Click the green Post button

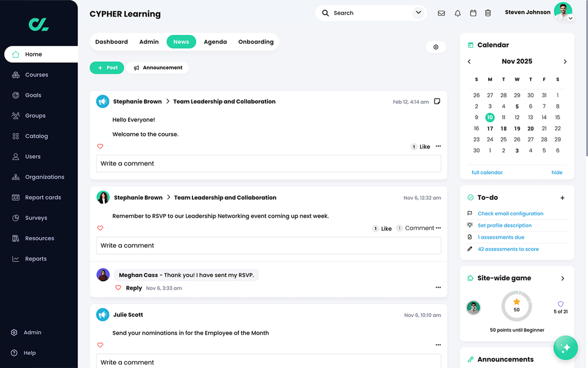(x=107, y=68)
